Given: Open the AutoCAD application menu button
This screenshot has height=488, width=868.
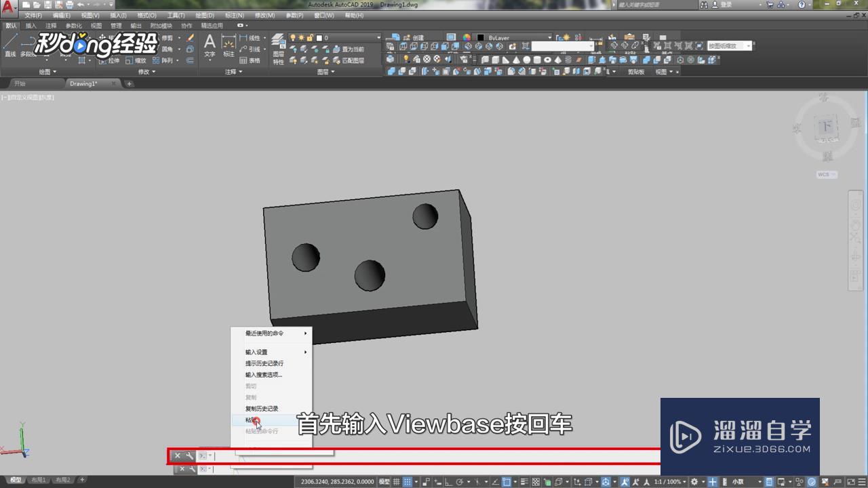Looking at the screenshot, I should tap(9, 6).
